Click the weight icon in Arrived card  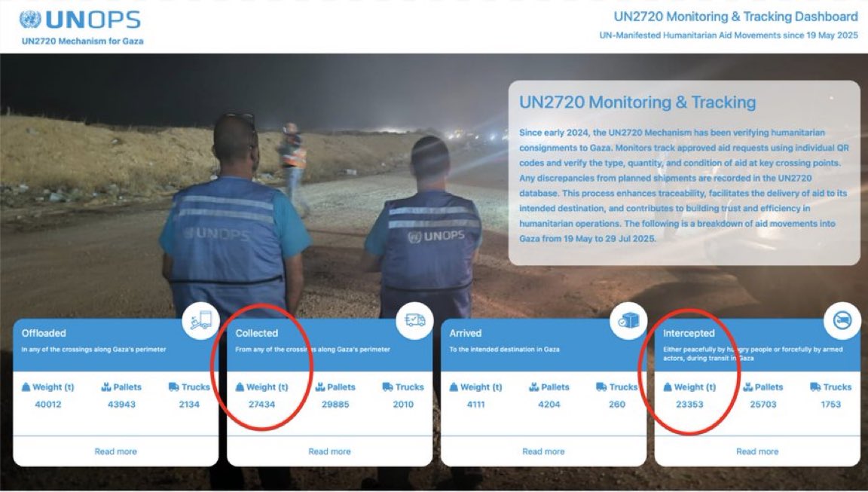[x=454, y=387]
